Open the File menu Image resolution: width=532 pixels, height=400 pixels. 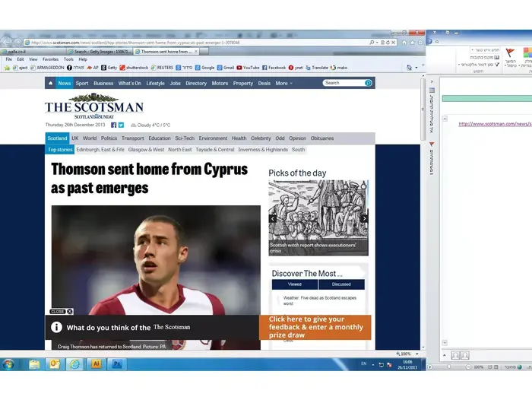point(9,59)
